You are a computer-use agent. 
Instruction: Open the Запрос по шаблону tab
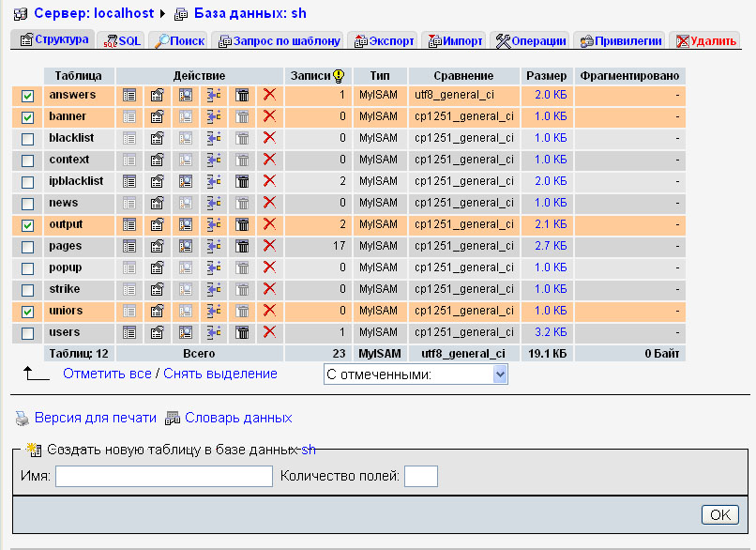click(x=279, y=41)
